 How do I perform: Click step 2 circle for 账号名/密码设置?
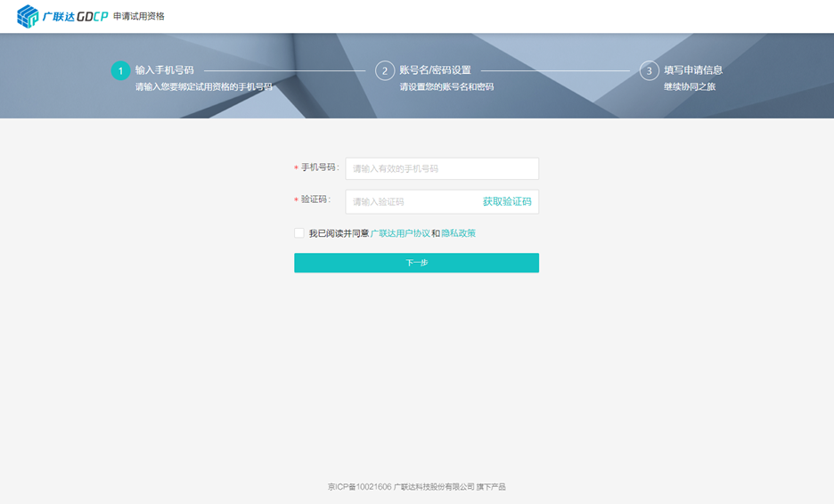click(385, 70)
